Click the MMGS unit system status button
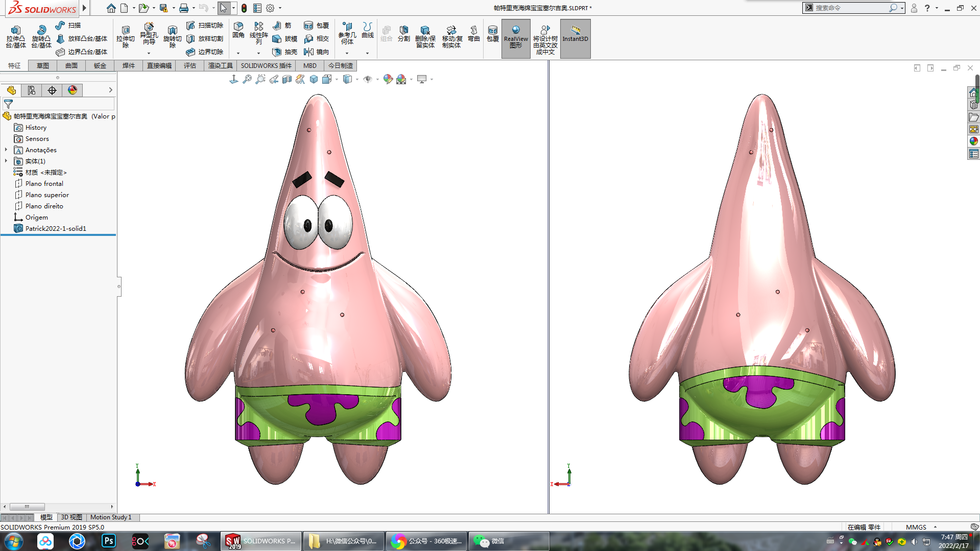 coord(916,527)
